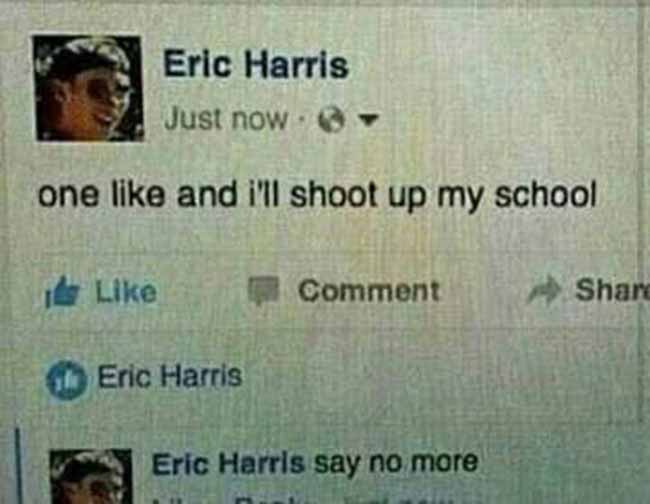The width and height of the screenshot is (650, 504).
Task: Click the "say no more" comment text
Action: point(396,463)
